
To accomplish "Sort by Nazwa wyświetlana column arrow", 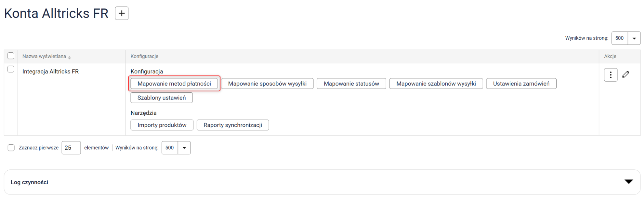I will coord(70,57).
